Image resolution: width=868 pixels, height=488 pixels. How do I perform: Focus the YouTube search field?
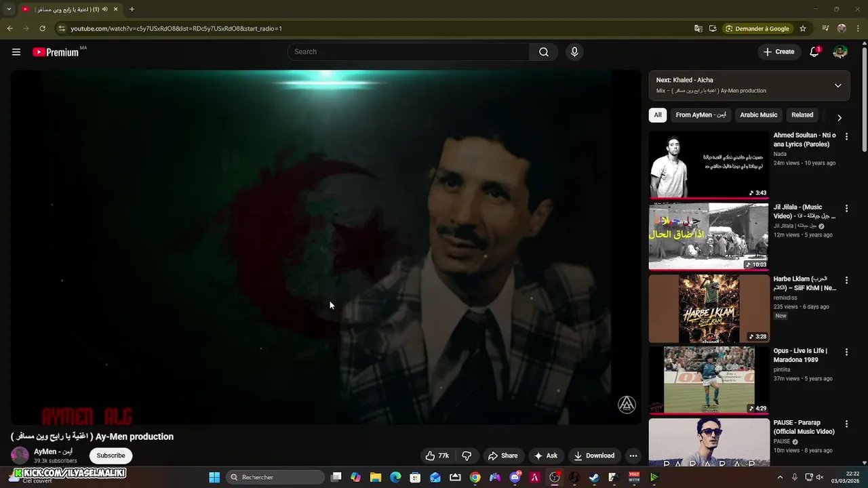pos(408,52)
